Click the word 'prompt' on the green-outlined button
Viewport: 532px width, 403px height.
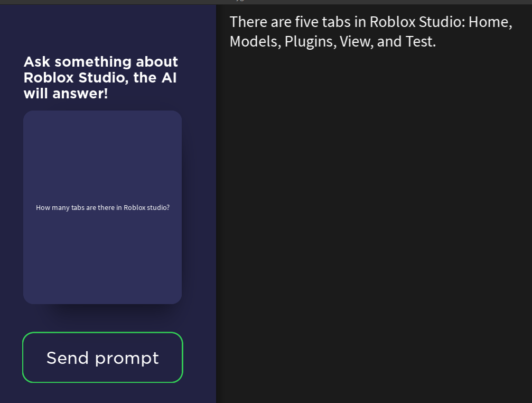(127, 359)
